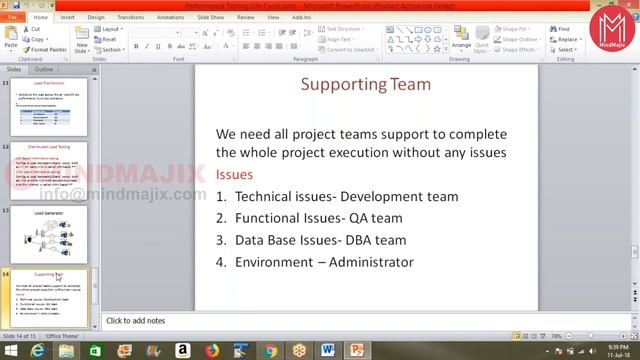The width and height of the screenshot is (640, 360).
Task: Switch to Slide Sorter view in status bar
Action: (526, 336)
